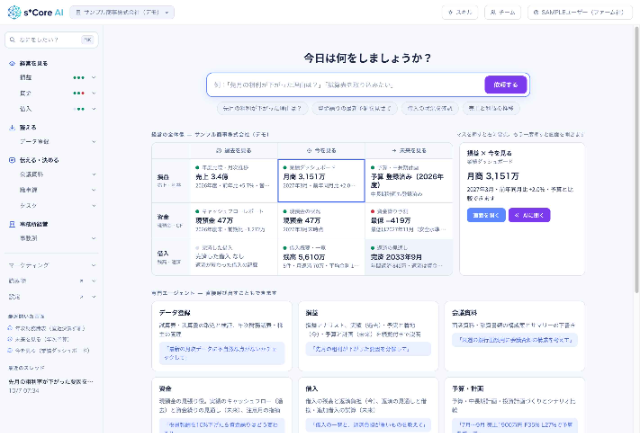Viewport: 640px width, 433px height.
Task: Expand the 借入 item in sidebar
Action: [94, 109]
